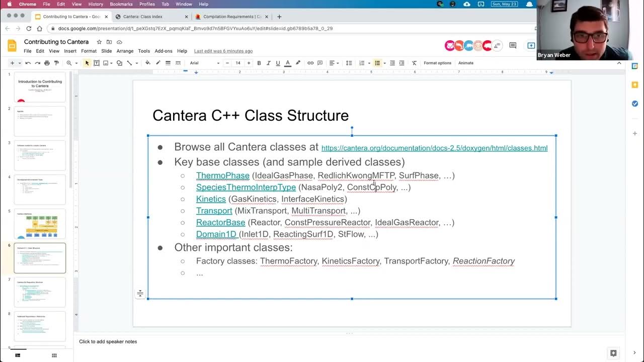
Task: Toggle the bulleted list
Action: (x=378, y=63)
